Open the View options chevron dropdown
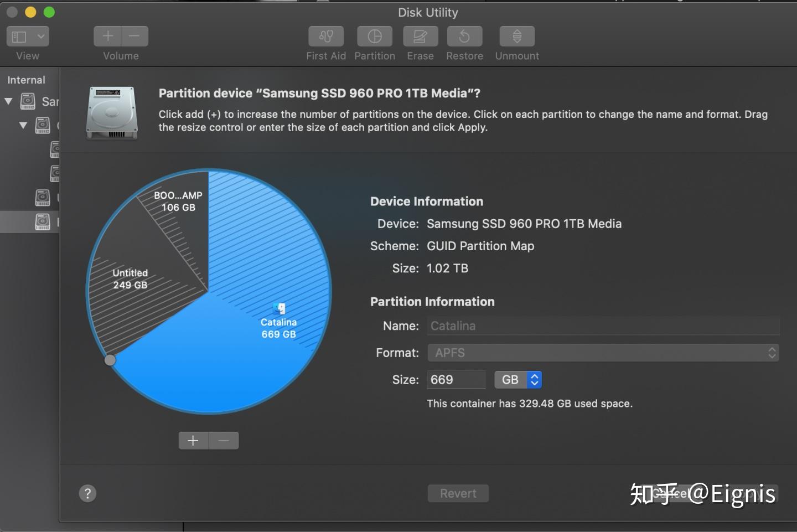Viewport: 797px width, 532px height. coord(41,37)
